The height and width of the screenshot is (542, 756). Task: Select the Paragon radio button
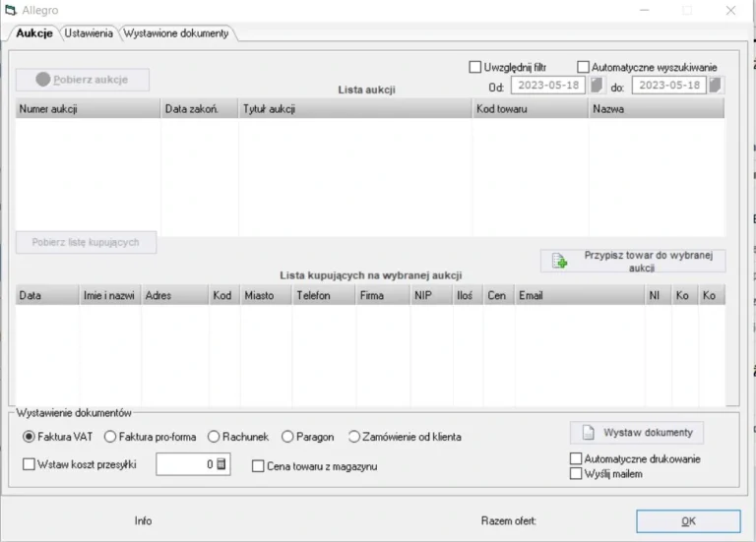(287, 437)
